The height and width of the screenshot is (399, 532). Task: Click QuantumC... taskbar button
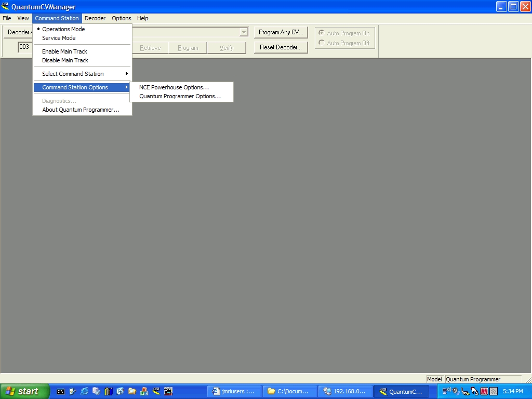tap(402, 392)
